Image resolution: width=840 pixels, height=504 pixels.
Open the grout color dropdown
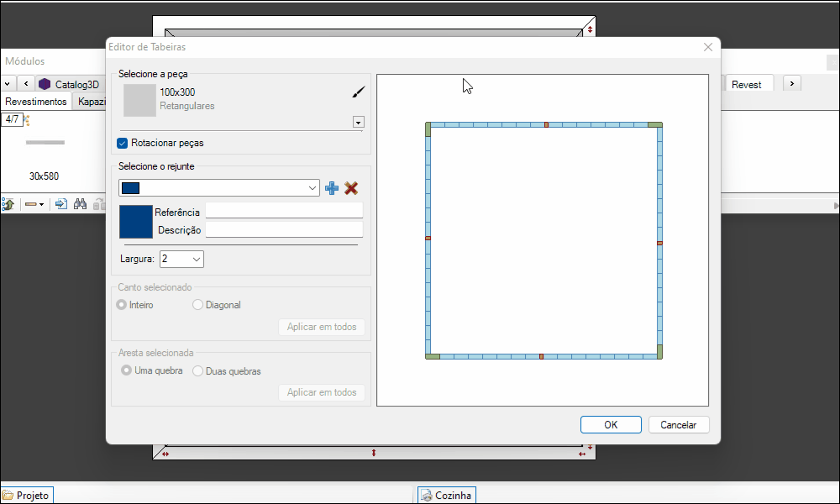tap(312, 188)
